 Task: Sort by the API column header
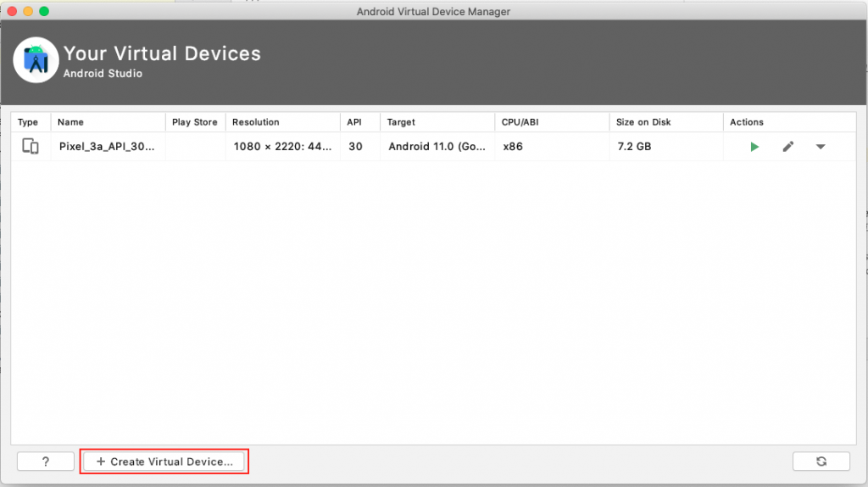360,122
